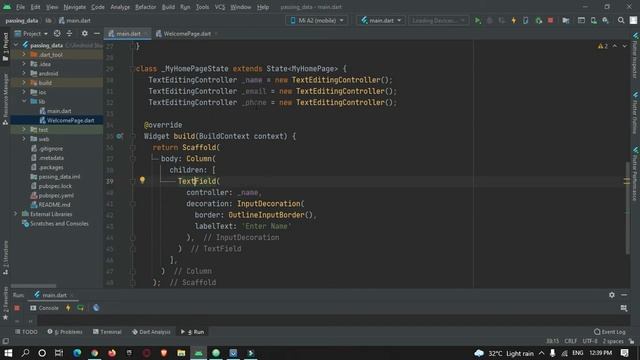Open the TODO tool tab
Screen dimensions: 640x360
coord(26,332)
